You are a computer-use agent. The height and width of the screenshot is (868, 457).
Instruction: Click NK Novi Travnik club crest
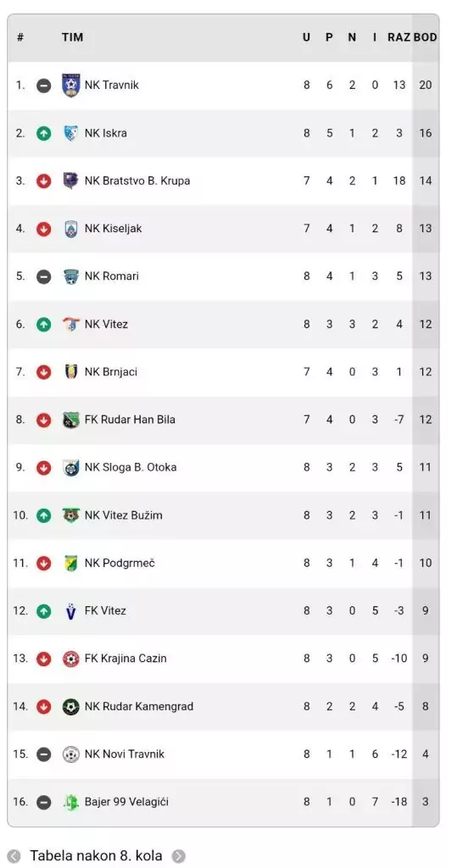(71, 754)
